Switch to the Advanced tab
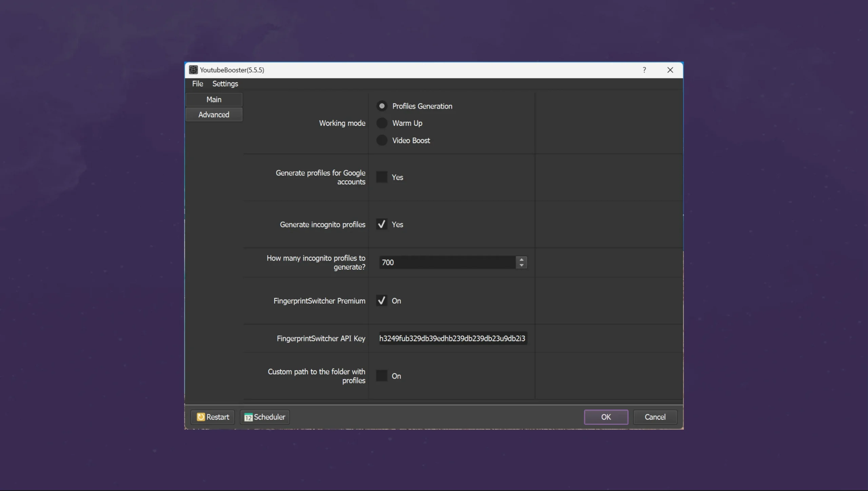 click(x=214, y=115)
